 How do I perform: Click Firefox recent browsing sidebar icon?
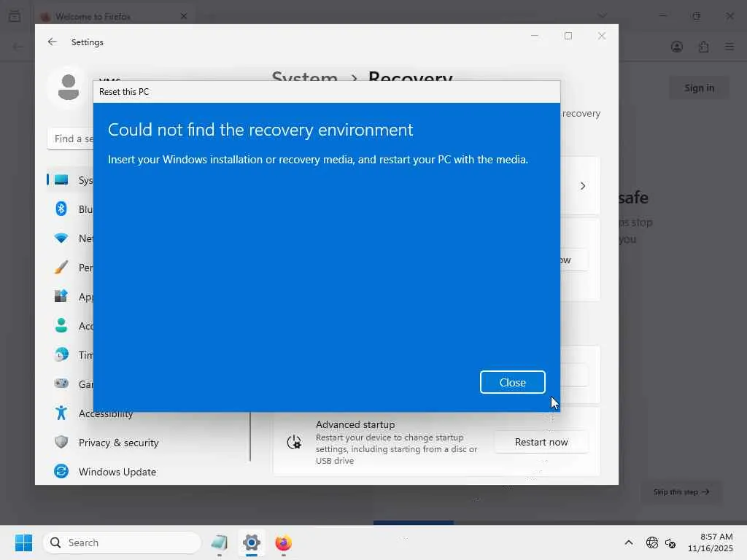tap(15, 16)
